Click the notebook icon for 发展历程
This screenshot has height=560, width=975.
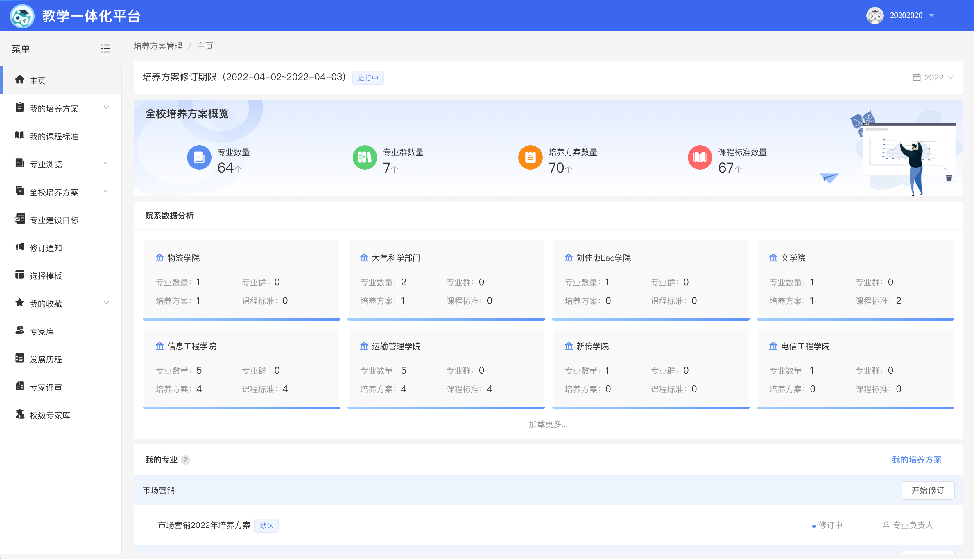point(20,358)
